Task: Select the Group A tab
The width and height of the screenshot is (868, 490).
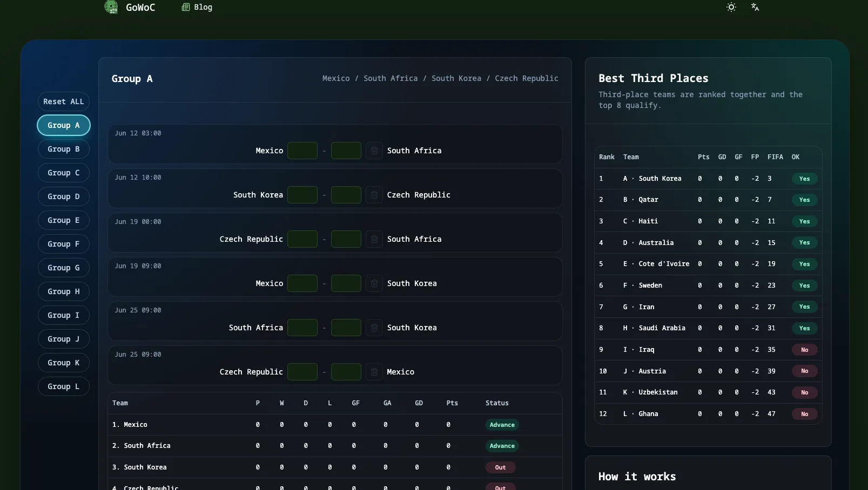Action: [64, 125]
